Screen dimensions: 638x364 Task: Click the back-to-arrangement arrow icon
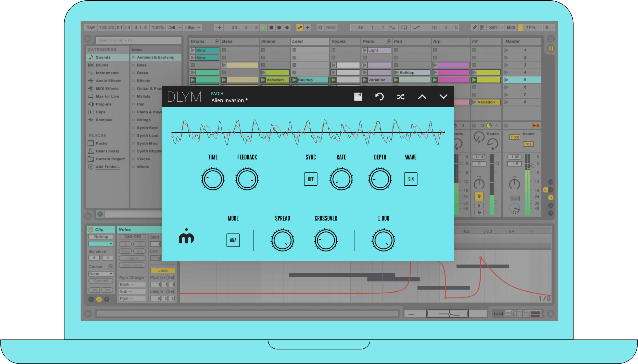point(308,28)
